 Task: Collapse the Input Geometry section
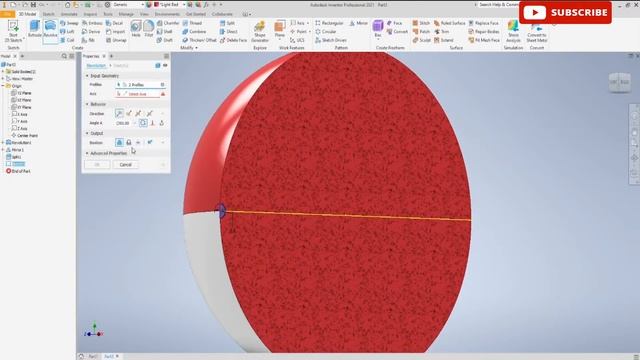tap(87, 76)
